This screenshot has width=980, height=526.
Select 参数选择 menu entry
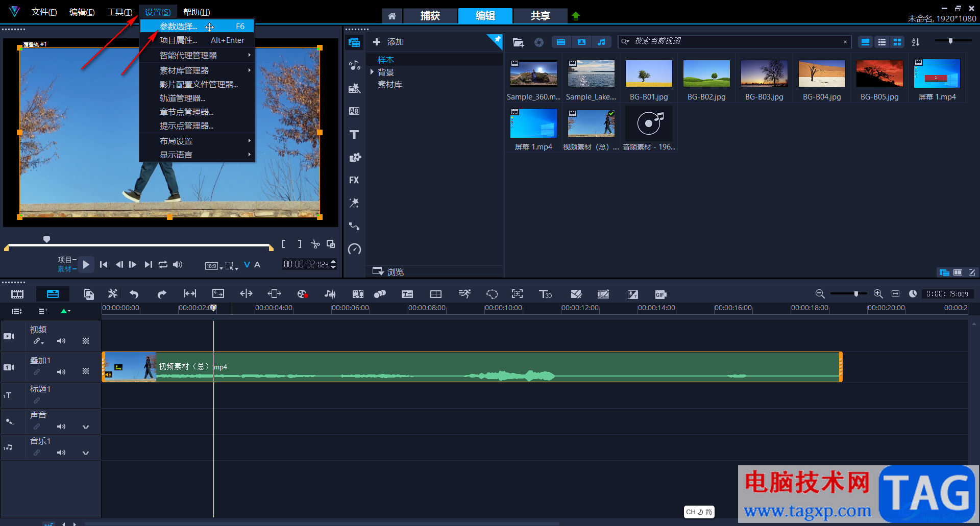[x=197, y=27]
